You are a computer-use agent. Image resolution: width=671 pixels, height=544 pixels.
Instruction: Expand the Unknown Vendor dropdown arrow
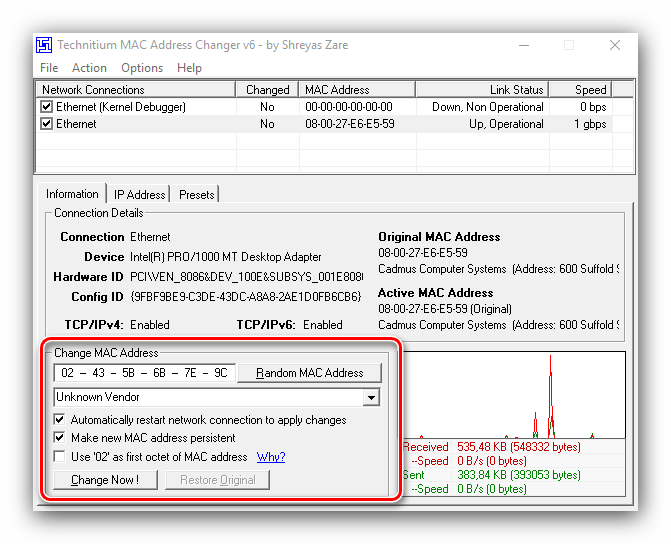click(372, 397)
